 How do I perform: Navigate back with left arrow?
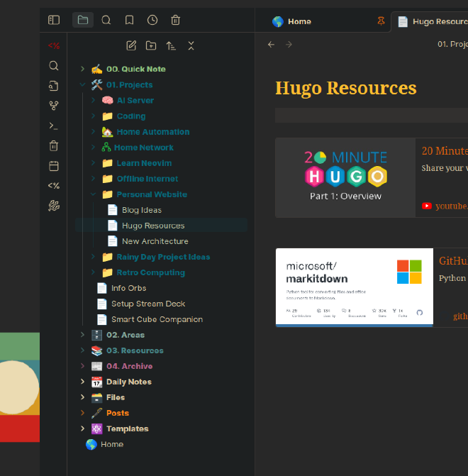[x=271, y=45]
